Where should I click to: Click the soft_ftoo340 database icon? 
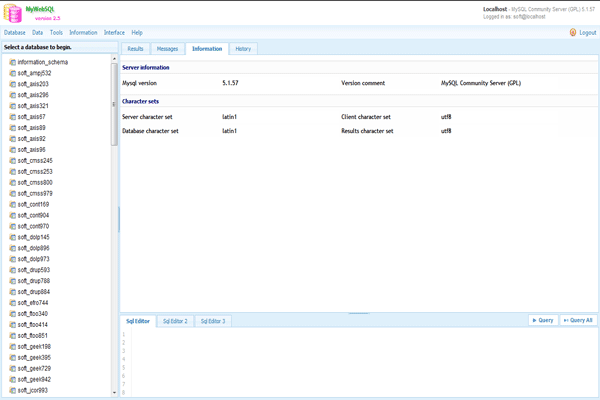click(x=13, y=313)
